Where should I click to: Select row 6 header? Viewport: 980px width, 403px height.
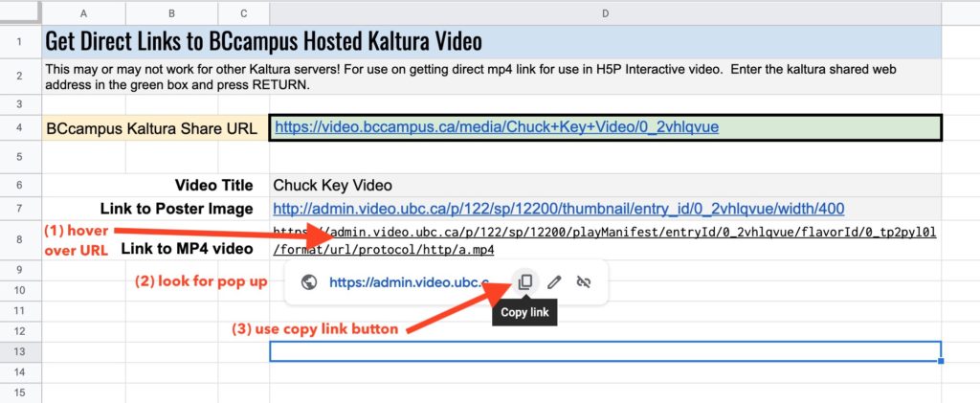pyautogui.click(x=21, y=185)
